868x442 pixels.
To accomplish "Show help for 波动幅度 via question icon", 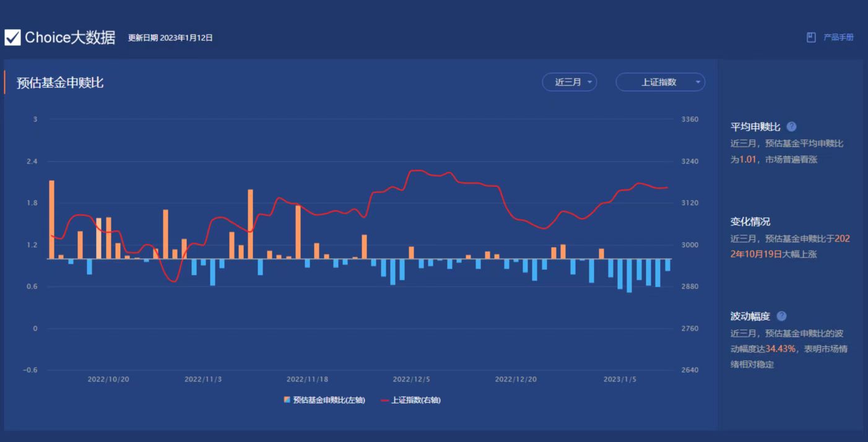I will (781, 316).
